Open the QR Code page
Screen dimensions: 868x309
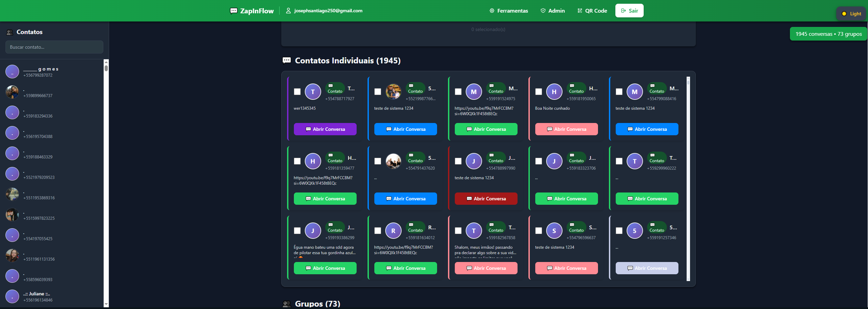coord(592,11)
